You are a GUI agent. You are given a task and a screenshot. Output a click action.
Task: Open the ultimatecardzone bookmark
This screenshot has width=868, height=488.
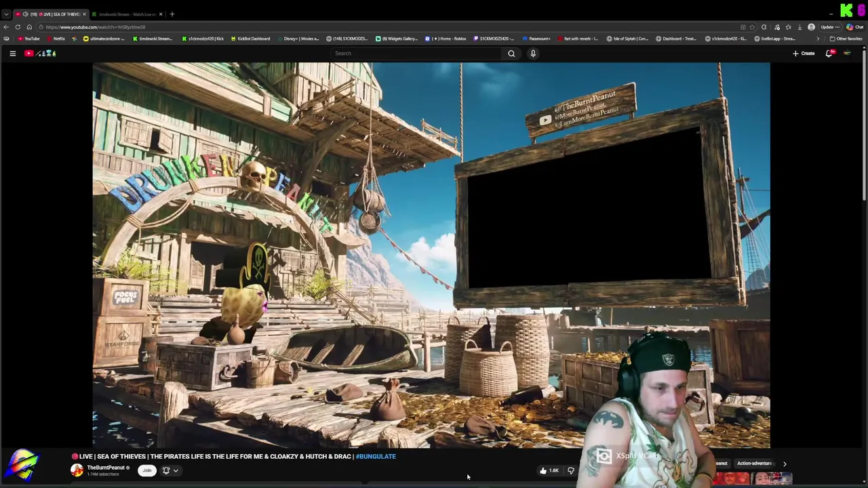pos(104,39)
